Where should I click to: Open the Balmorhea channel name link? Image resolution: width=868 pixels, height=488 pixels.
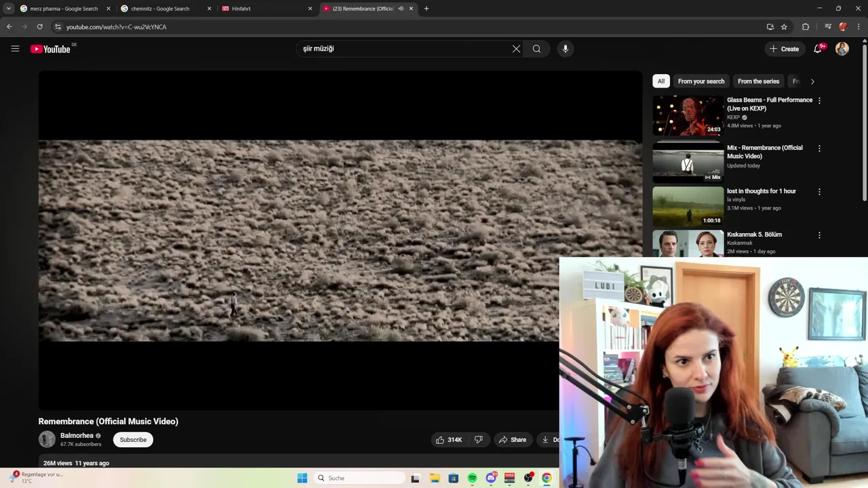[77, 436]
